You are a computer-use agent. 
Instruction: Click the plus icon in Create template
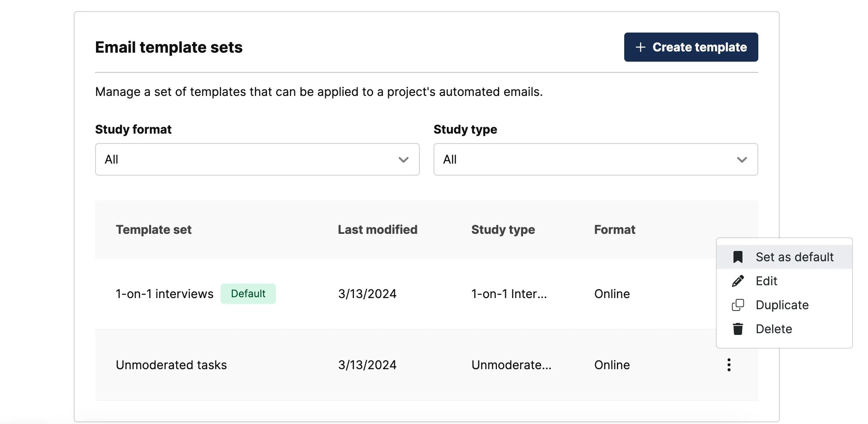640,47
